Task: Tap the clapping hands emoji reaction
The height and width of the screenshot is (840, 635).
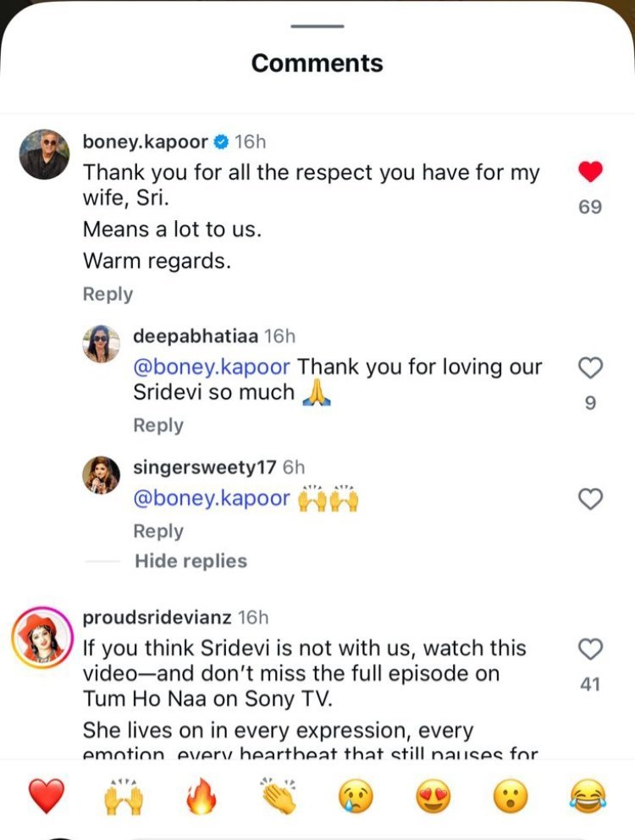Action: click(278, 797)
